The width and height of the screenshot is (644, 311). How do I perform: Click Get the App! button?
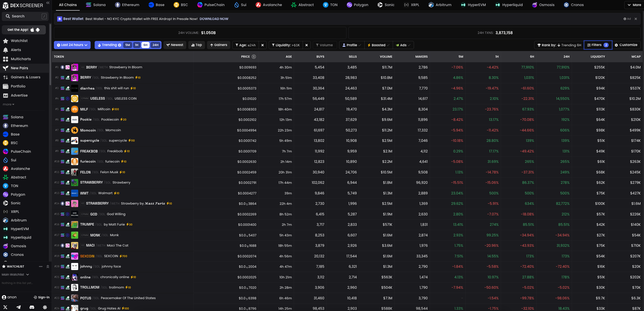[x=24, y=30]
